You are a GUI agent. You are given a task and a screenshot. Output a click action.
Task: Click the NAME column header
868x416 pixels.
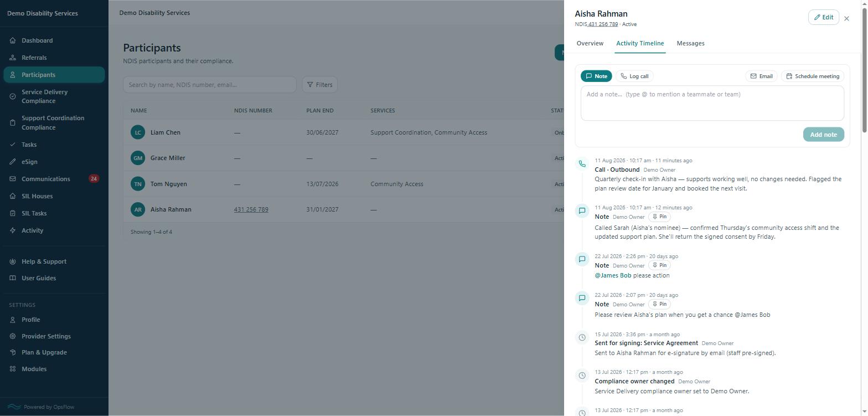tap(139, 110)
